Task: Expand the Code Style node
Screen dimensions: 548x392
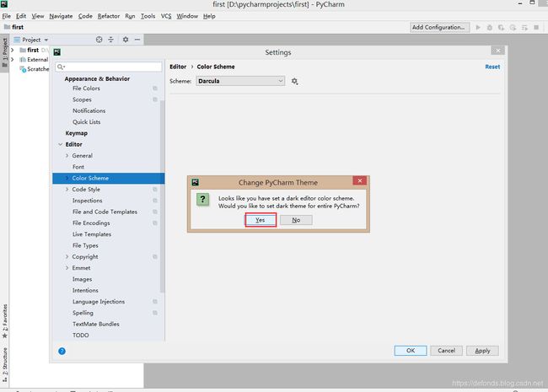Action: [67, 190]
